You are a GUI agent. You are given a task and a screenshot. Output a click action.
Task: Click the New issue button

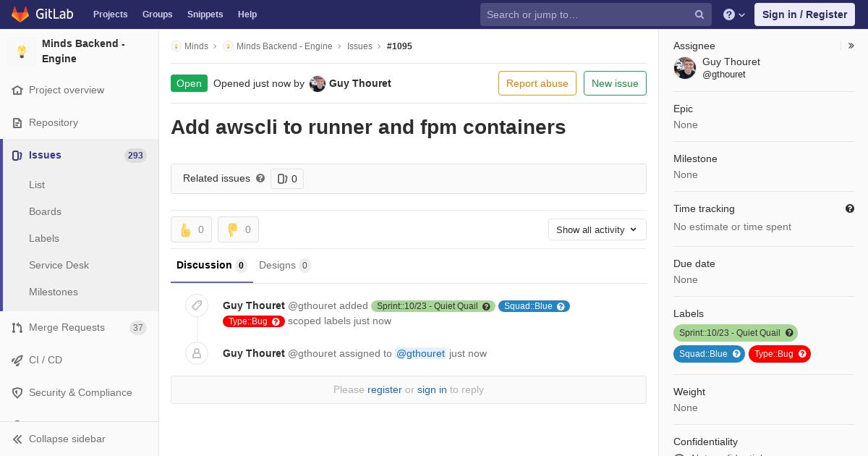(615, 83)
